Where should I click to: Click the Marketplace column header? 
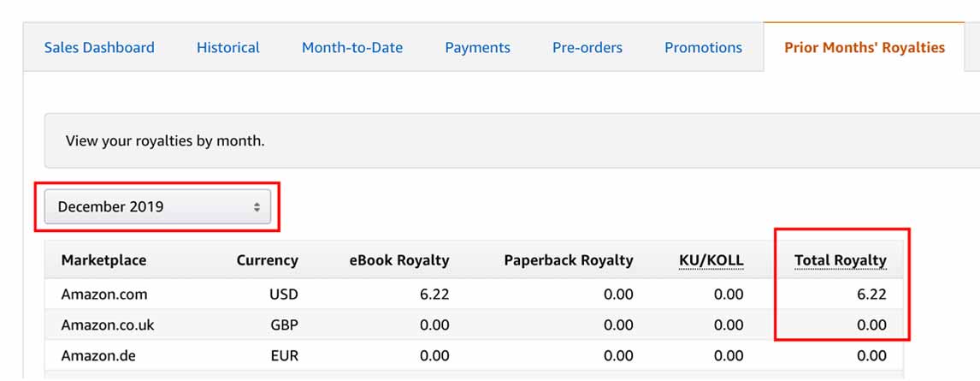coord(103,260)
